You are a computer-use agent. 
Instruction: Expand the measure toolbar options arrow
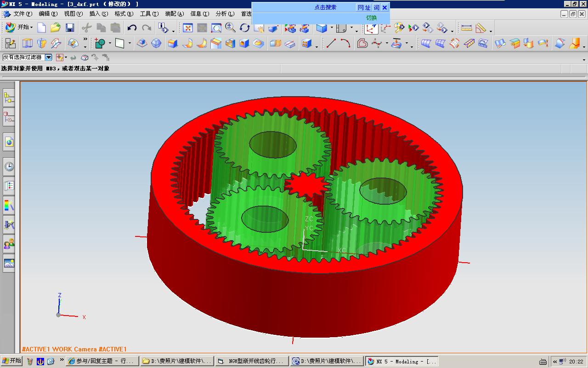pos(491,30)
